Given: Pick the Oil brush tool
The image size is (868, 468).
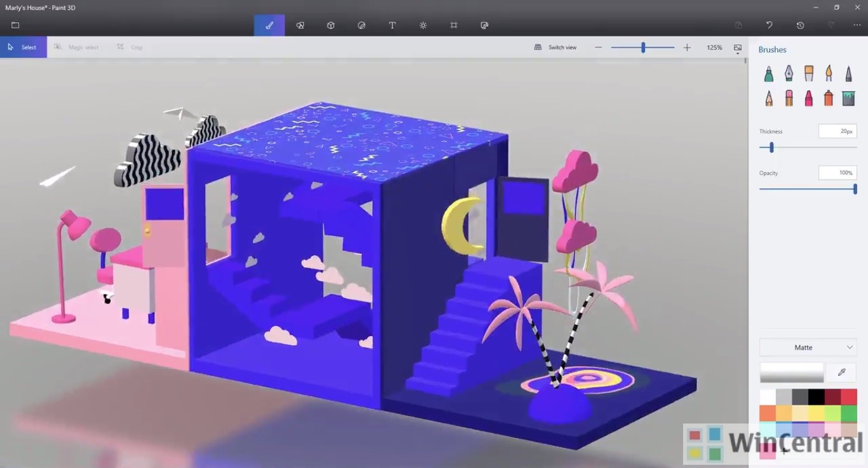Looking at the screenshot, I should [x=809, y=74].
